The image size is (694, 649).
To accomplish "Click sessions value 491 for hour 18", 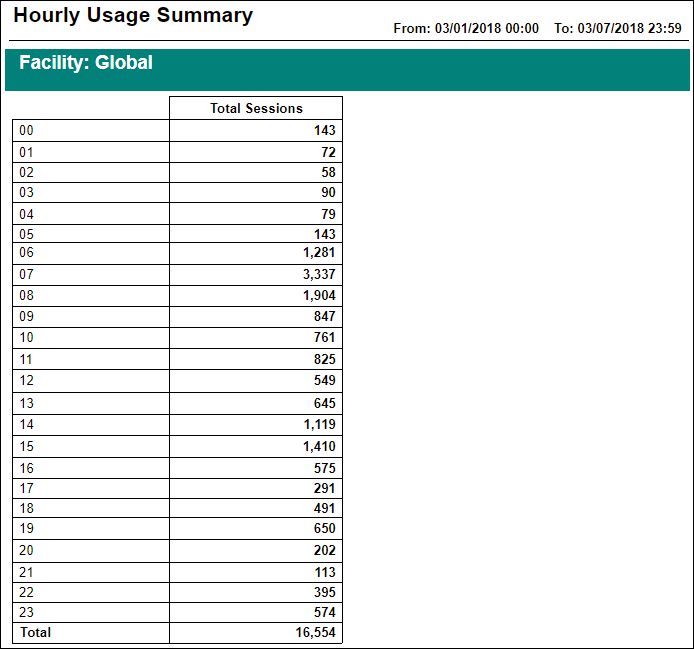I will tap(325, 508).
